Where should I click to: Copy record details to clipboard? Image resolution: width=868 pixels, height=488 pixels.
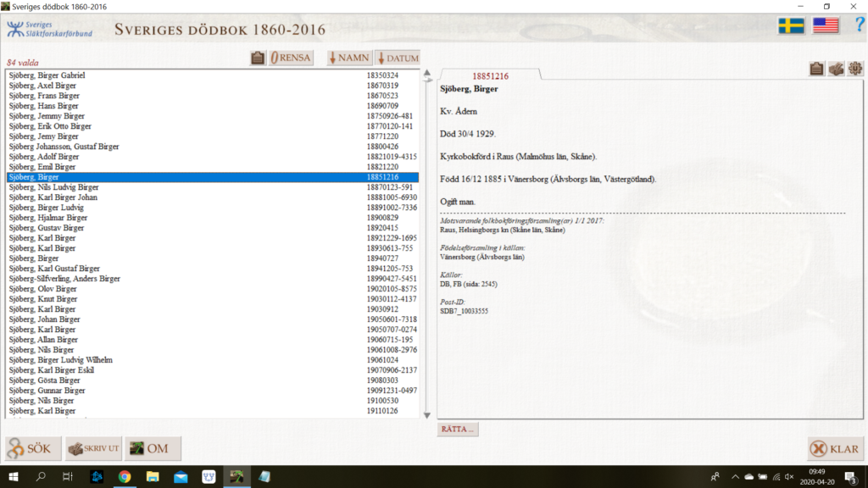coord(816,69)
